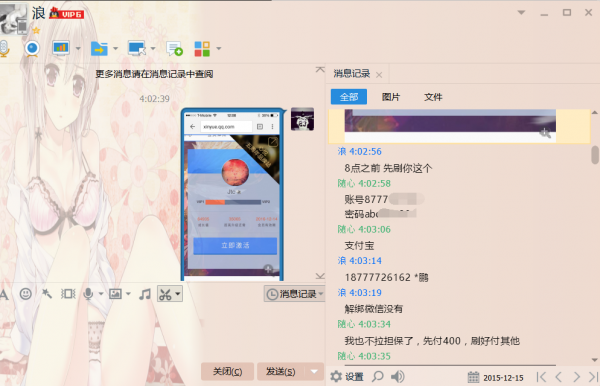Viewport: 600px width, 386px height.
Task: Select message text 18777726162 *鹏
Action: 386,277
